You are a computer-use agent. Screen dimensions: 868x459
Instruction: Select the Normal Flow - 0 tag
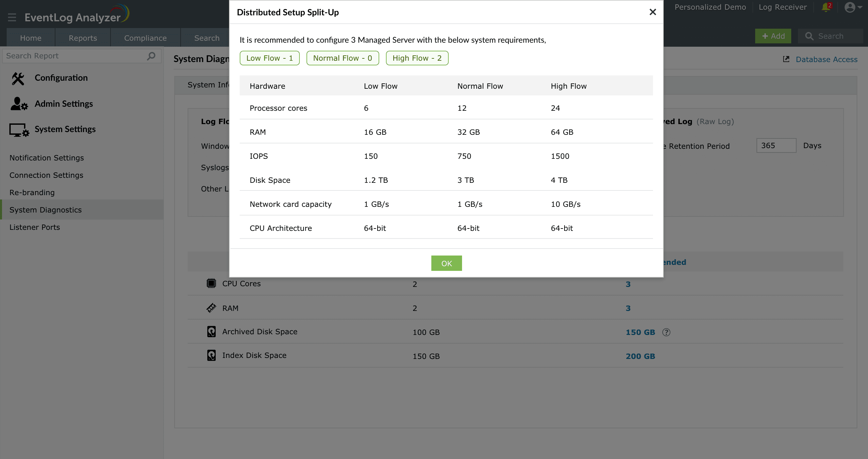coord(342,58)
